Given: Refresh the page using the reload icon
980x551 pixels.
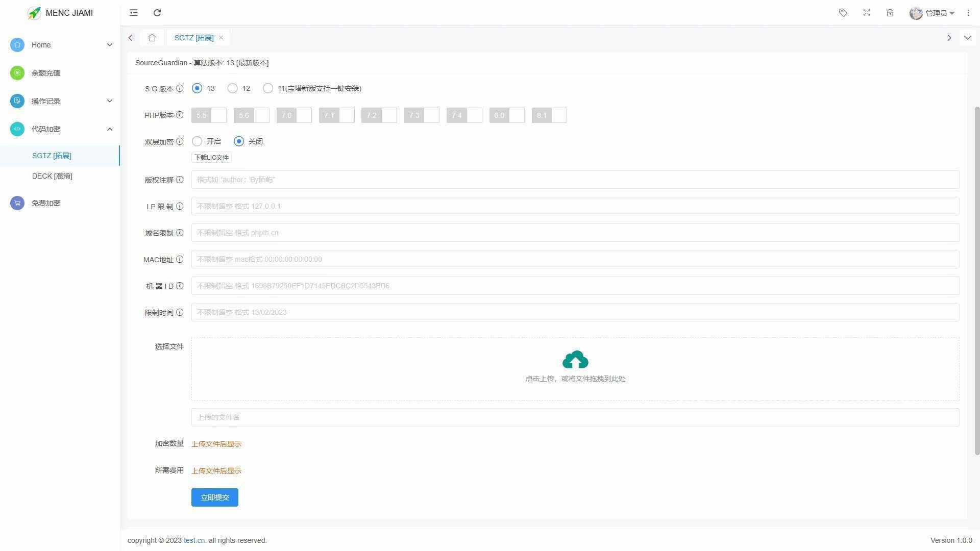Looking at the screenshot, I should [157, 13].
